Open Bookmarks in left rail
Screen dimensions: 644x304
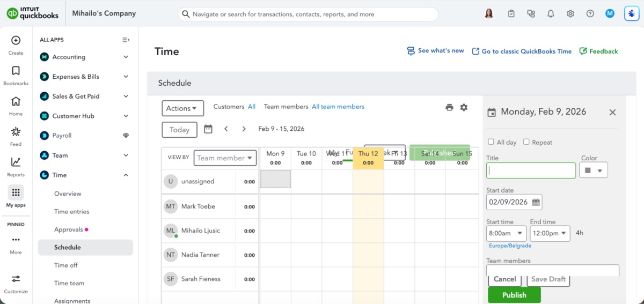pos(16,71)
